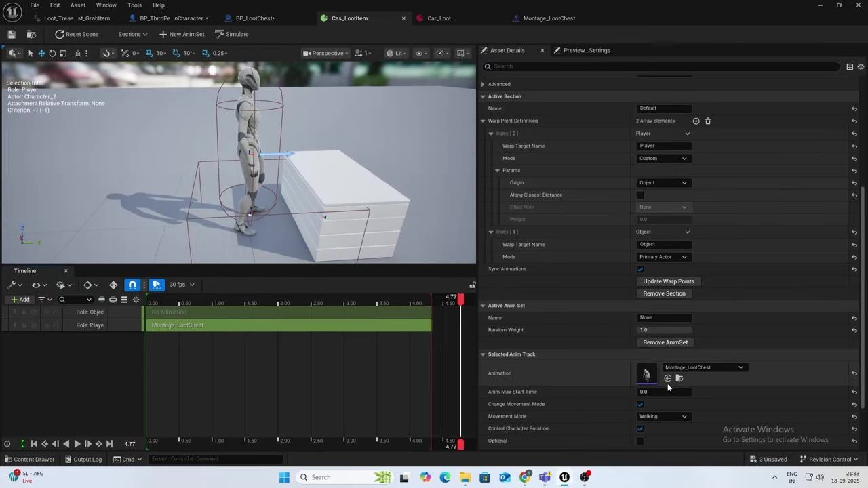Collapse the Active Section category
The height and width of the screenshot is (488, 868).
point(483,96)
